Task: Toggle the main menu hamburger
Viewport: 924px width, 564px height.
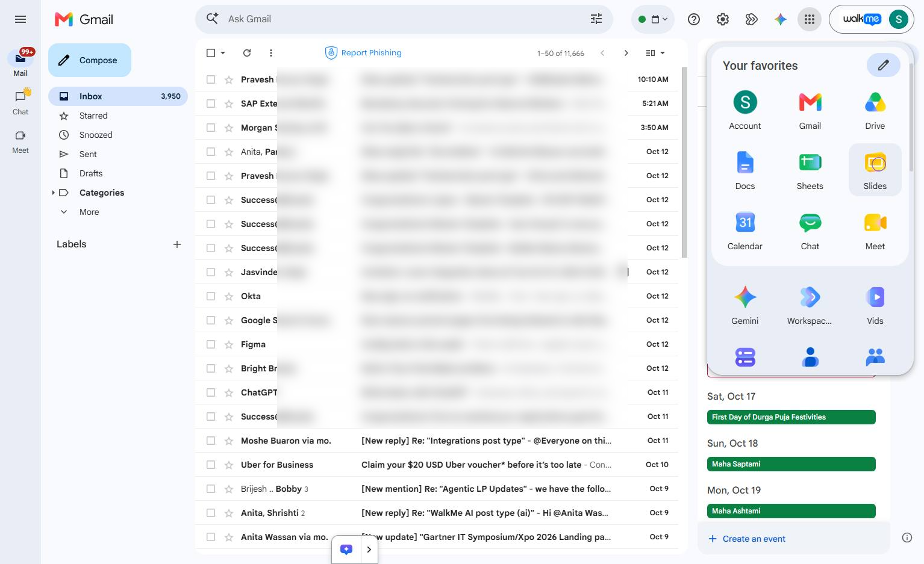Action: click(20, 19)
